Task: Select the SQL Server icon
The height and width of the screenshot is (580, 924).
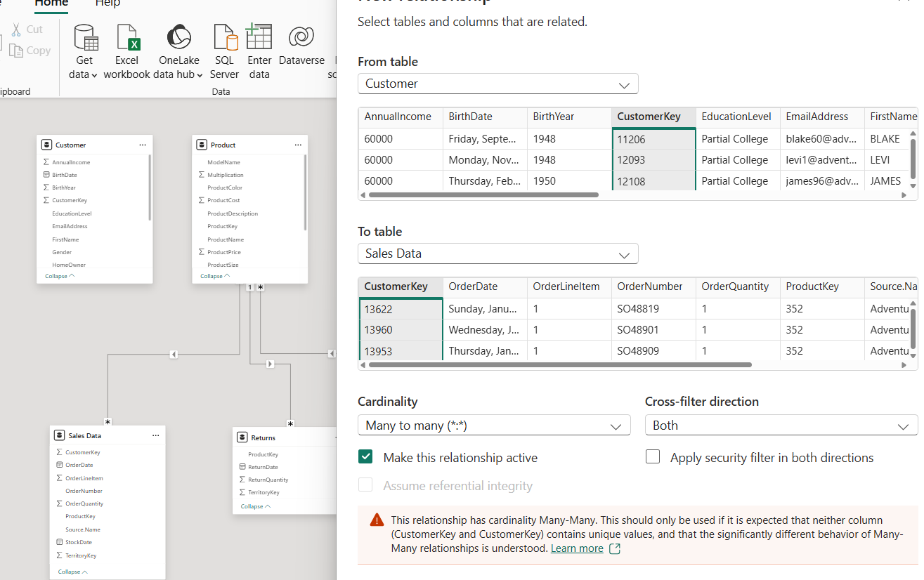Action: coord(224,39)
